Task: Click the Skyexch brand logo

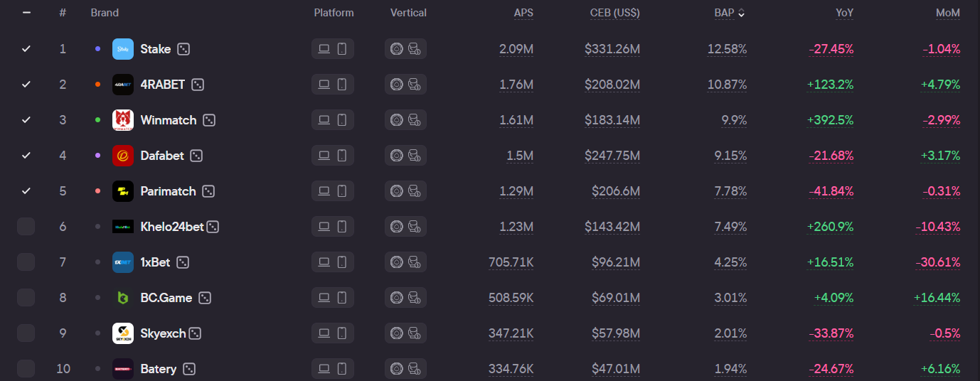Action: pos(123,333)
